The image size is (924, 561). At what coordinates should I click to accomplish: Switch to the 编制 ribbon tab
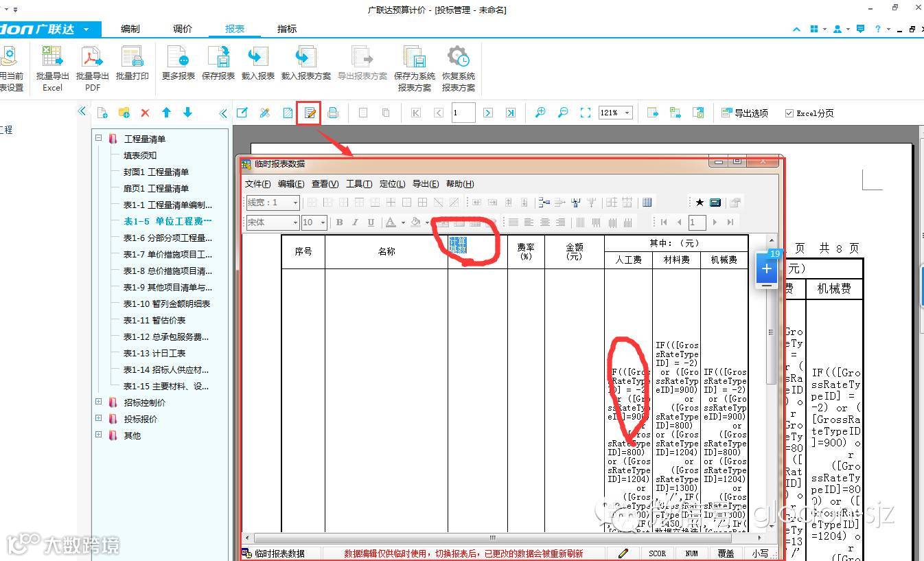tap(130, 29)
